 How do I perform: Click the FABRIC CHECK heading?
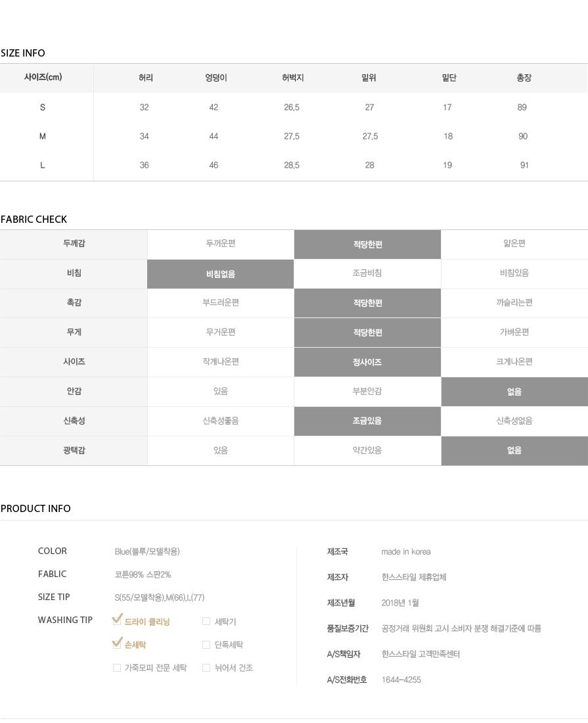click(x=34, y=220)
